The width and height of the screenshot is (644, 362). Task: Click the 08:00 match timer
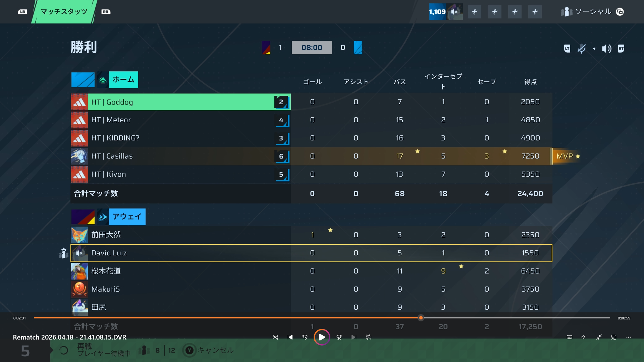tap(312, 48)
